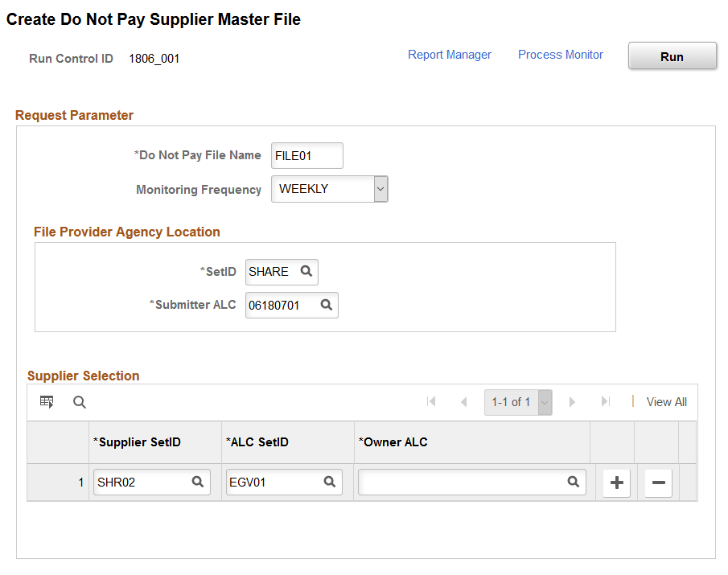Click View All in the supplier grid
The height and width of the screenshot is (575, 728).
click(666, 401)
